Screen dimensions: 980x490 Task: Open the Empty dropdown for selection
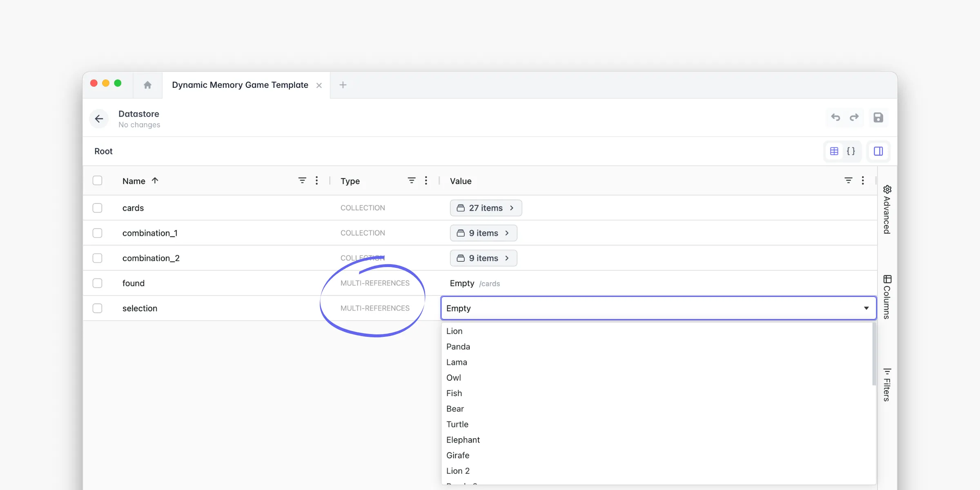tap(866, 308)
